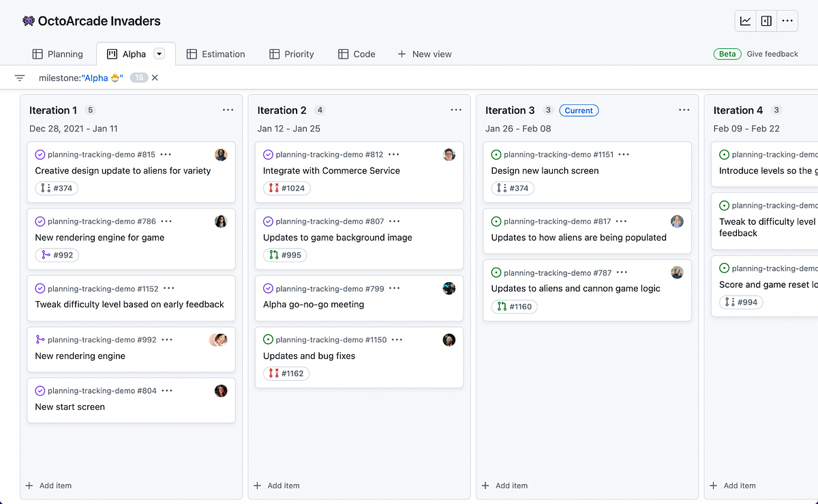This screenshot has width=818, height=504.
Task: Click linked issue badge #1024 under Integrate with Commerce Service
Action: coord(286,188)
